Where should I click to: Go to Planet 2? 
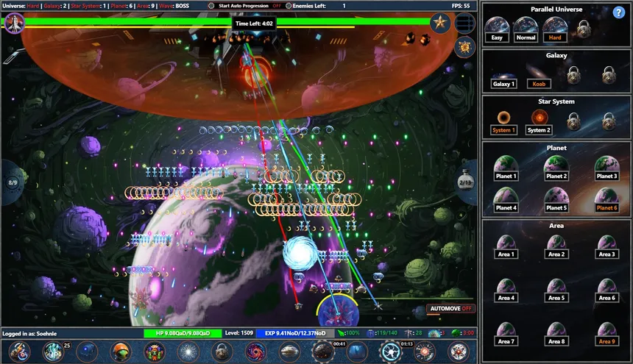[x=556, y=168]
